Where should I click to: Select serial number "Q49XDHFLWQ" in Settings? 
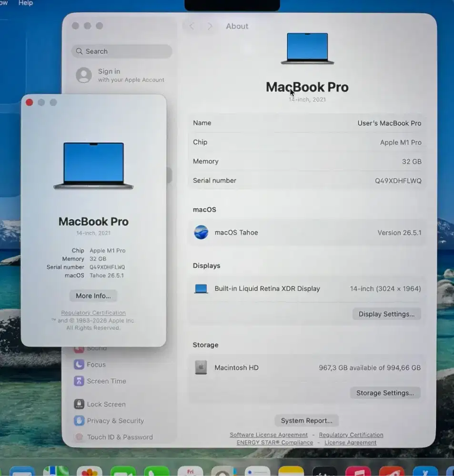click(x=398, y=181)
